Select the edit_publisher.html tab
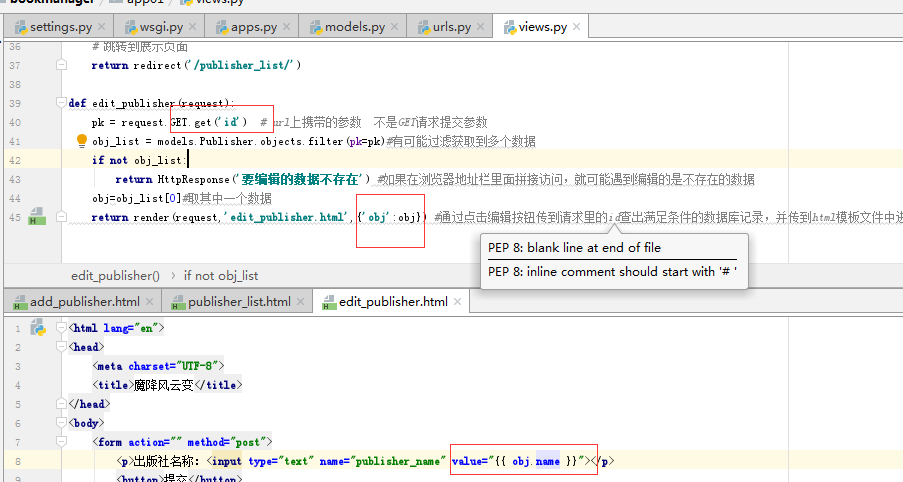The height and width of the screenshot is (482, 903). click(x=393, y=302)
